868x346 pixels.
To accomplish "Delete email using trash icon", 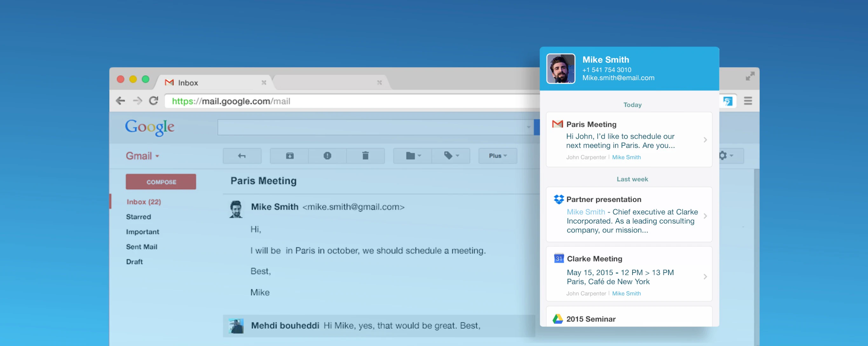I will [365, 156].
